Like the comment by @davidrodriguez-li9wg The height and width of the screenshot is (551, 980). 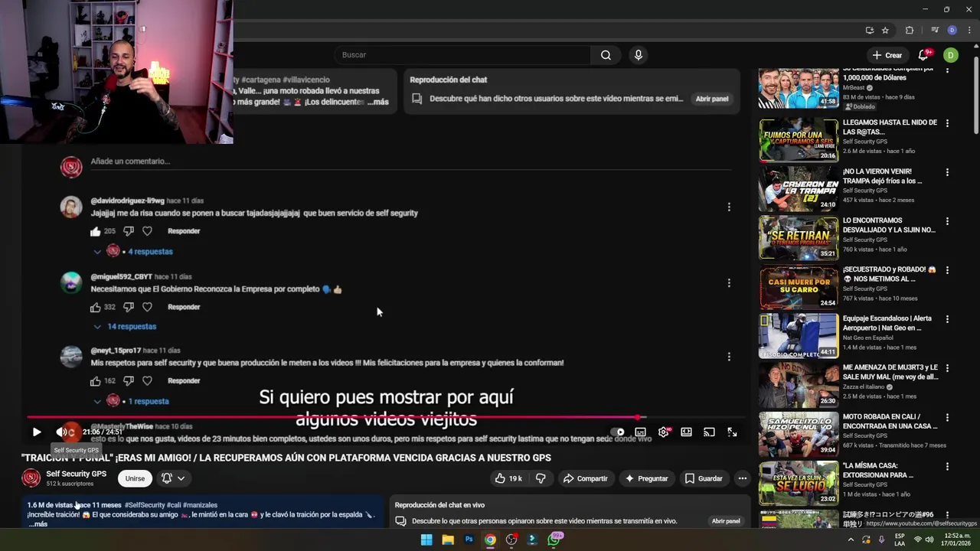pyautogui.click(x=96, y=231)
